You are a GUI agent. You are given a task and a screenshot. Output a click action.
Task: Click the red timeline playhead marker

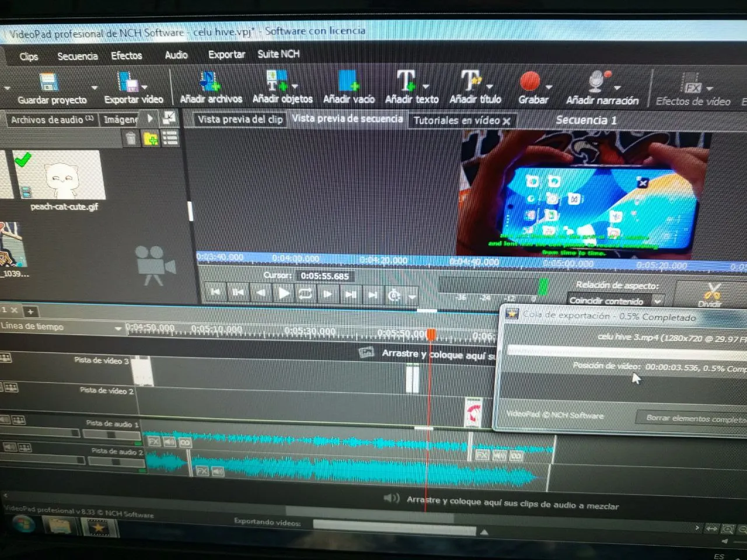click(x=431, y=335)
